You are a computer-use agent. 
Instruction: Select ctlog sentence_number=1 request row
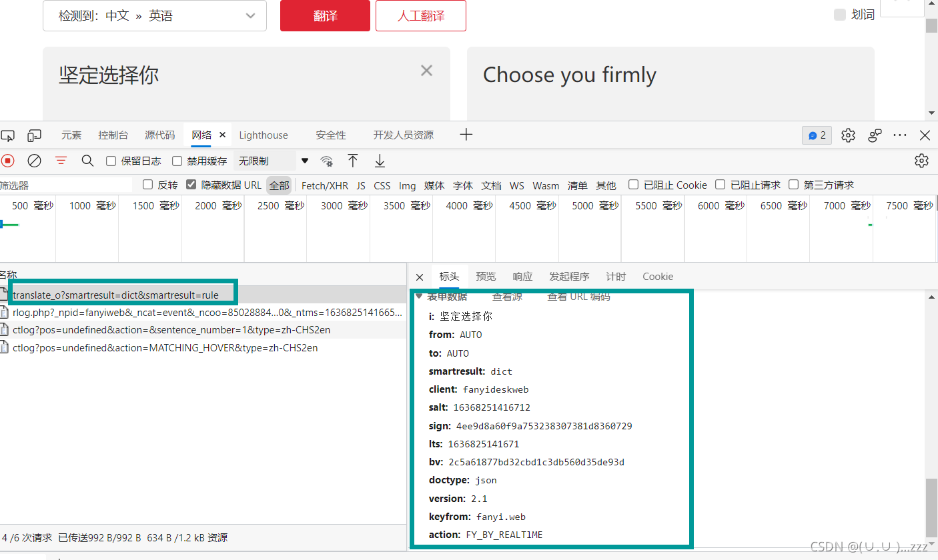[203, 329]
